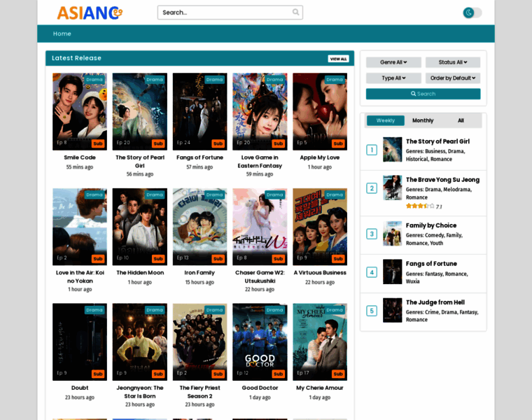This screenshot has height=420, width=532.
Task: Click Iron Family title link
Action: (199, 272)
